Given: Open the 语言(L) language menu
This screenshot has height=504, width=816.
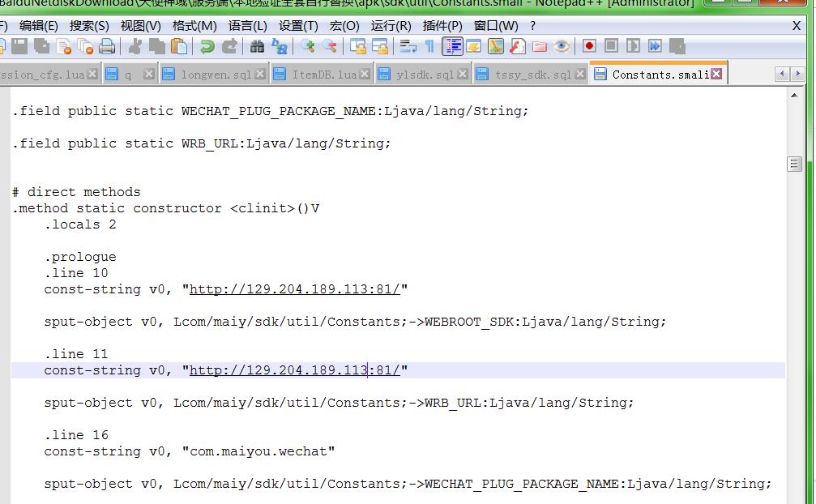Looking at the screenshot, I should 247,26.
